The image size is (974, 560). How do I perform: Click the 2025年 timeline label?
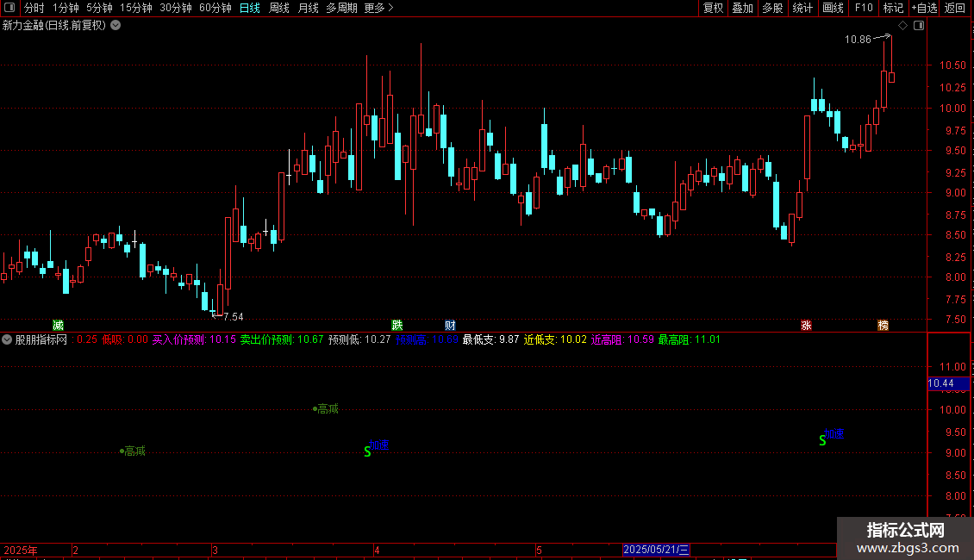[x=21, y=550]
